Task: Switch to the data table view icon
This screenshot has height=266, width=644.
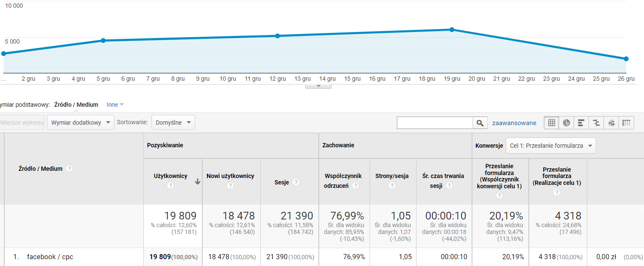Action: point(551,123)
